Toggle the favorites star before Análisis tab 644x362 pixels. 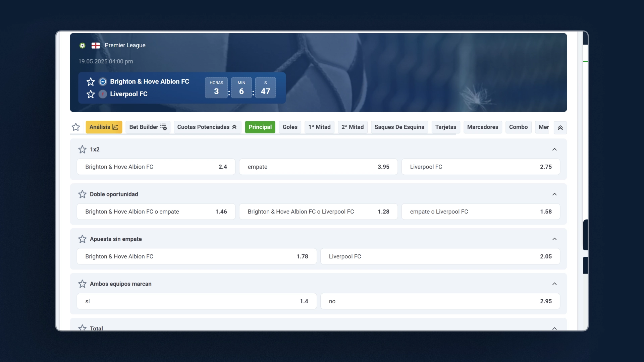coord(76,127)
